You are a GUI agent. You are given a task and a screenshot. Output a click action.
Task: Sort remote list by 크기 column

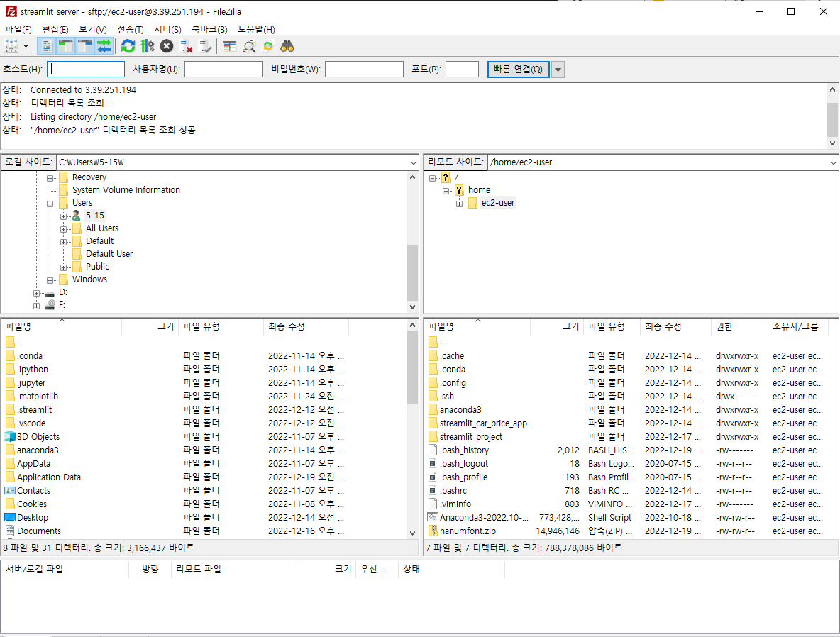[557, 326]
